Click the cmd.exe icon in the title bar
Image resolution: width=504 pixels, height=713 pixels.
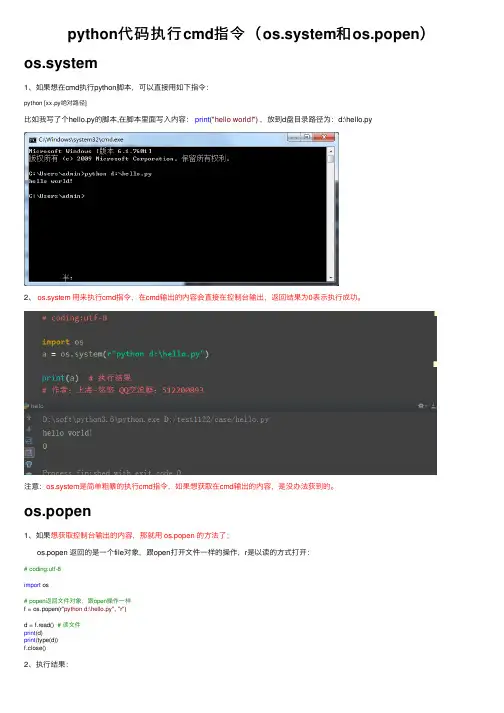click(x=33, y=140)
